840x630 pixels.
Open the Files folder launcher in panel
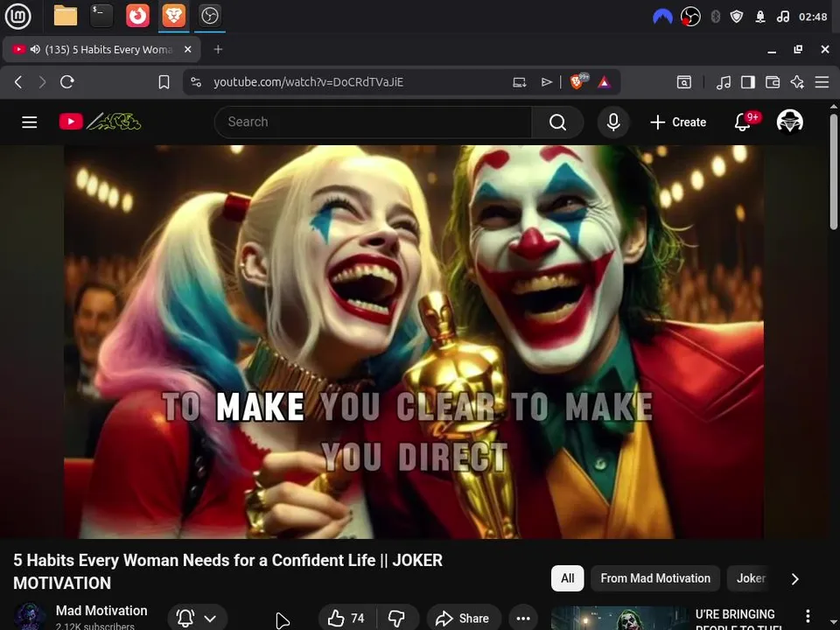(x=66, y=16)
